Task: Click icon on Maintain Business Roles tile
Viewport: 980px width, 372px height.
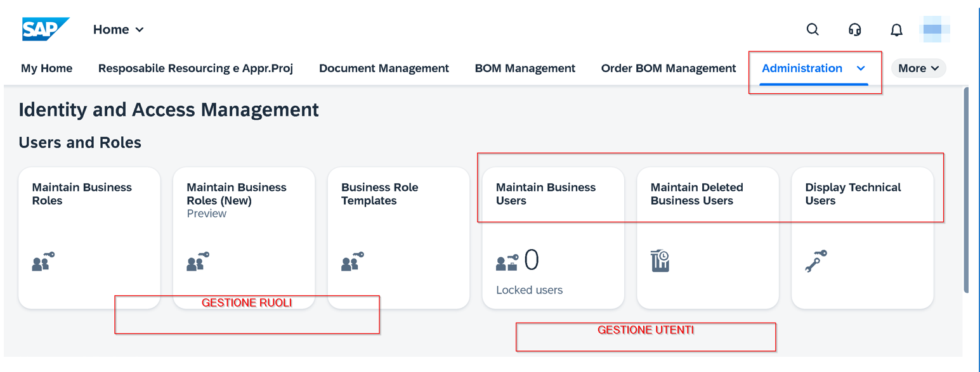Action: click(x=43, y=262)
